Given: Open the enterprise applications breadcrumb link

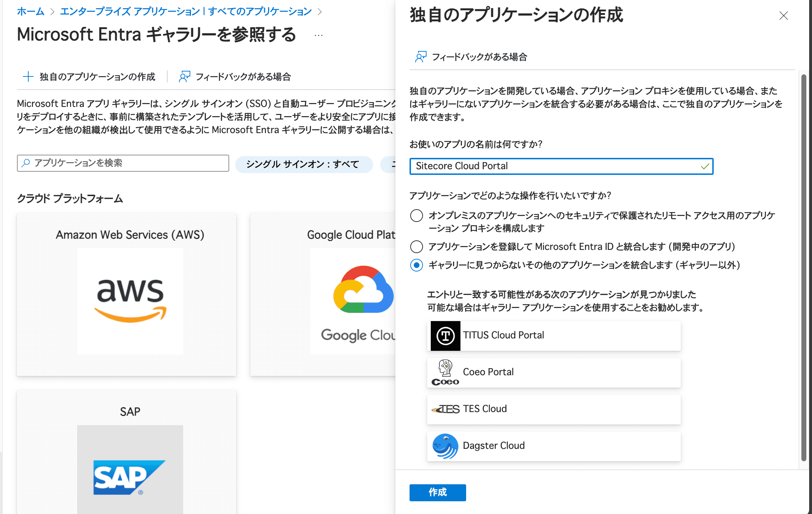Looking at the screenshot, I should coord(186,12).
